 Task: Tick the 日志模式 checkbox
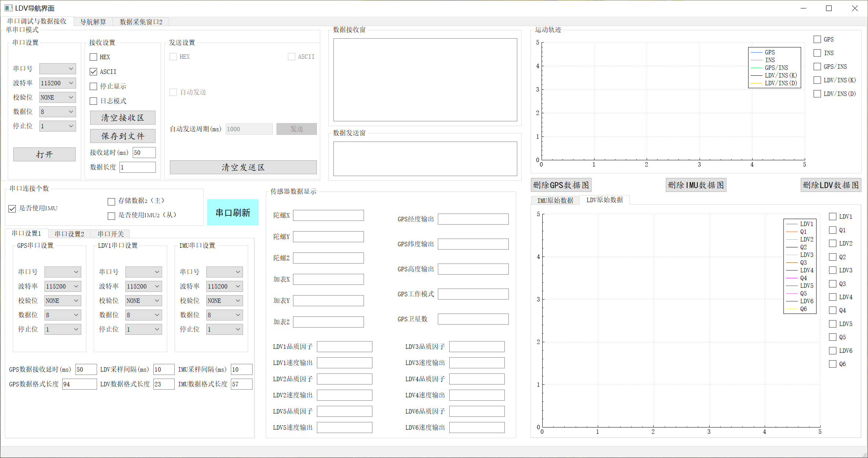pyautogui.click(x=93, y=101)
